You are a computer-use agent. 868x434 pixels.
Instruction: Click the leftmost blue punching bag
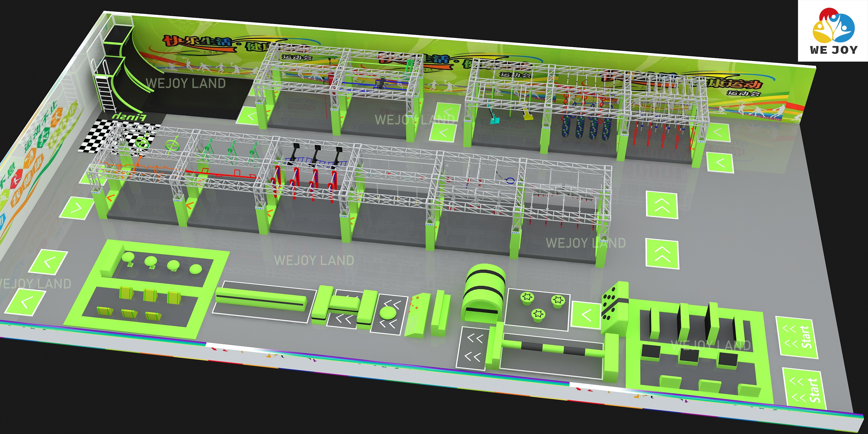point(566,126)
